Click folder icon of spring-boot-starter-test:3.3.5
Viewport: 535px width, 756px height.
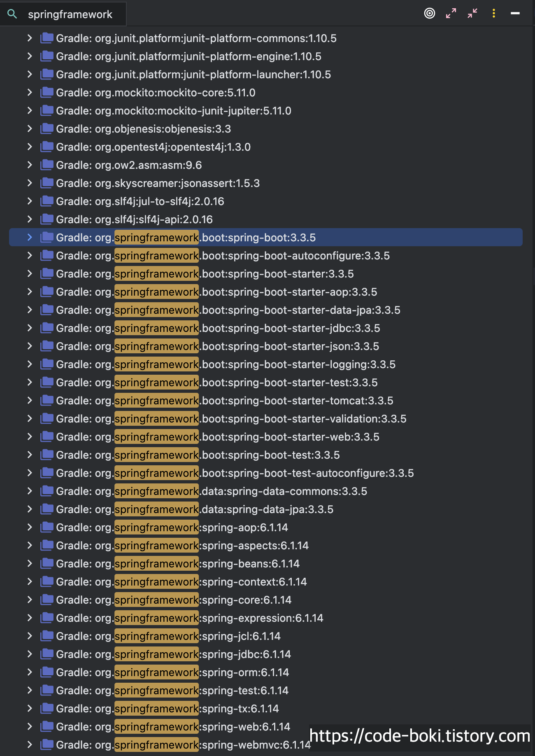click(47, 382)
